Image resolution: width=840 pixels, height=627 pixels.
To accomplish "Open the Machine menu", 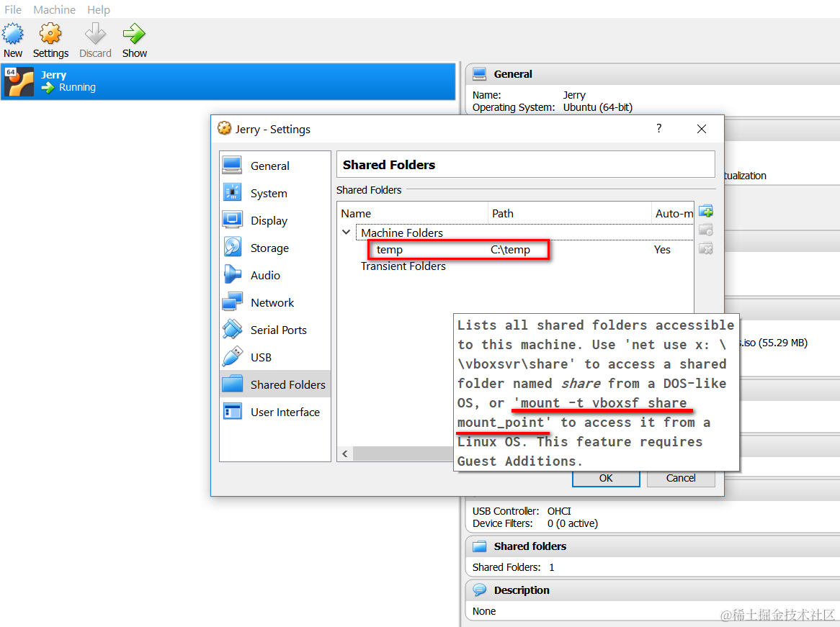I will [x=54, y=9].
